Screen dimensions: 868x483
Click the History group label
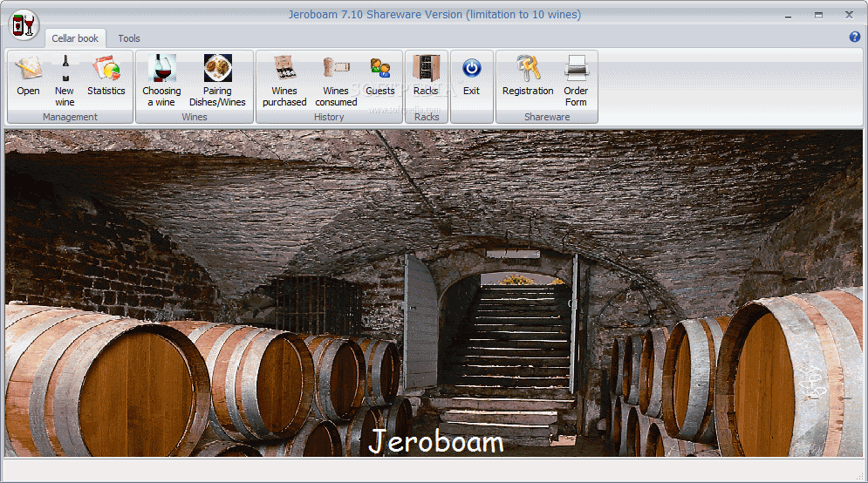tap(329, 117)
